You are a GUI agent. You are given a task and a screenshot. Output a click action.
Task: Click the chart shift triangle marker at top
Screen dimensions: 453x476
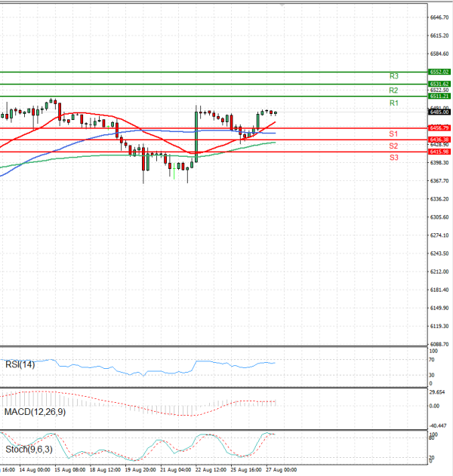282,5
